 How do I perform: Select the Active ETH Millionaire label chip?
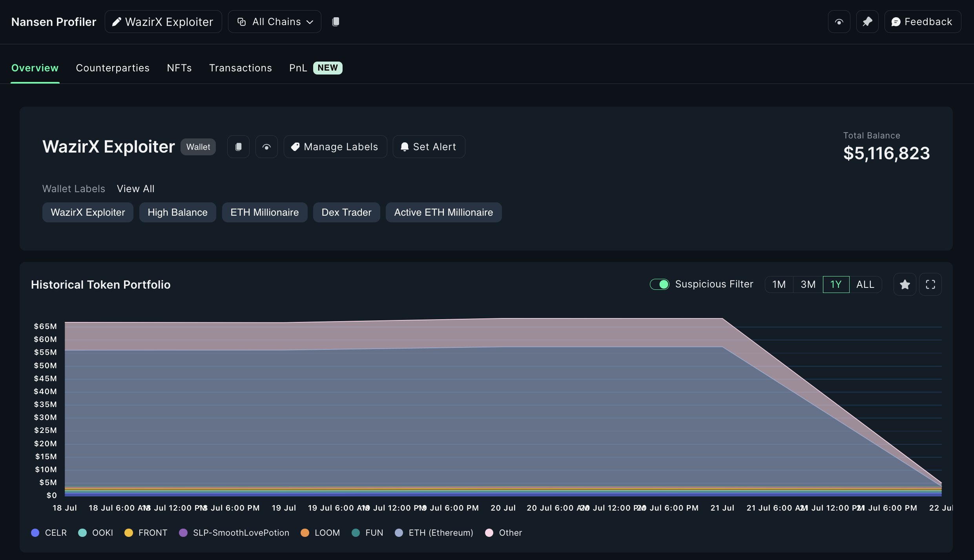444,212
